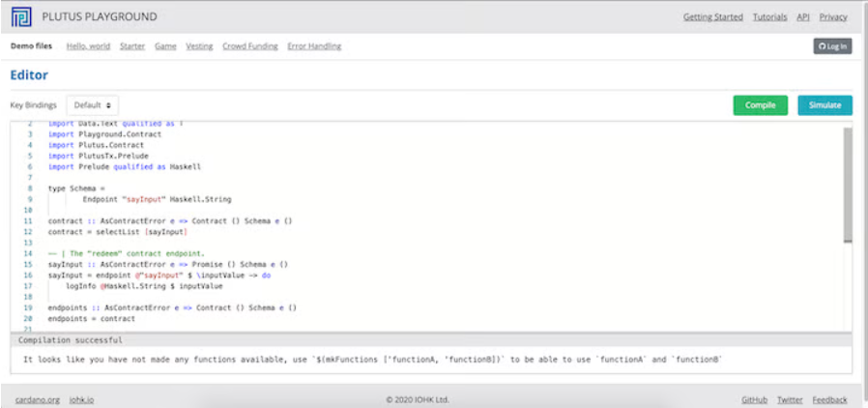The image size is (868, 408).
Task: Click line 6 import Prelude qualified
Action: coord(125,166)
